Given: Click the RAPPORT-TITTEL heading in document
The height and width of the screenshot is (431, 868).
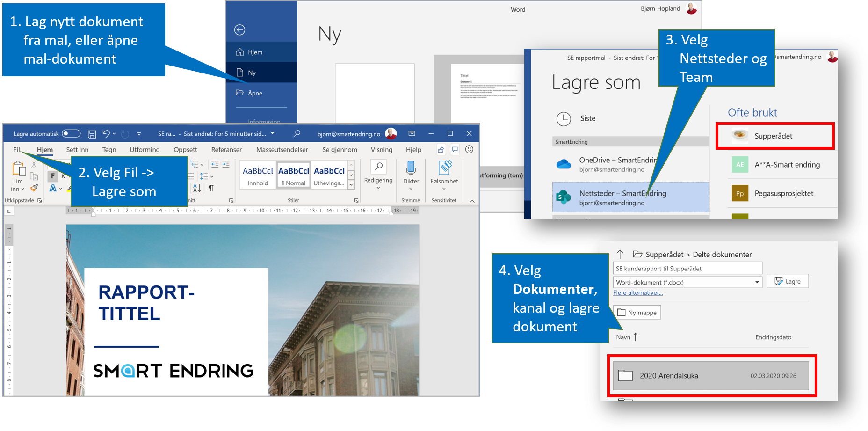Looking at the screenshot, I should coord(146,303).
